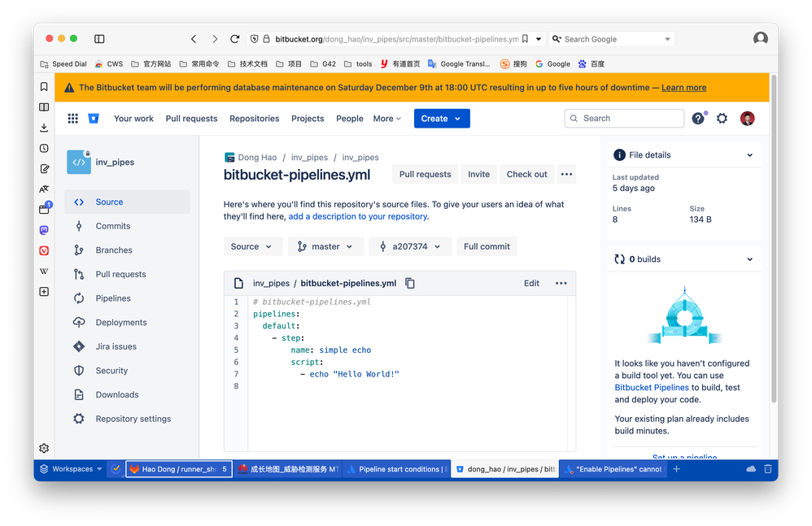Open the Bookmarks panel in Vivaldi sidebar

click(44, 86)
